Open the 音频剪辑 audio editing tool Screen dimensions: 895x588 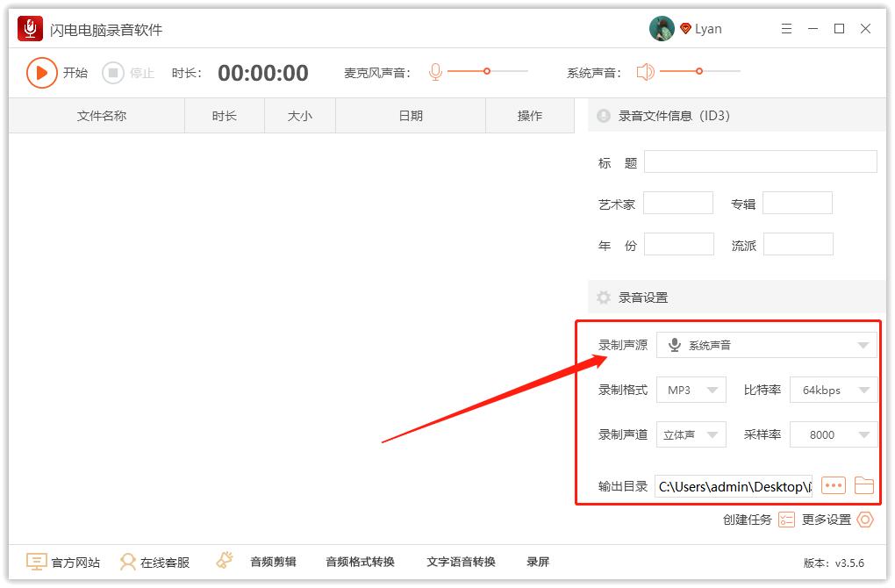click(272, 562)
